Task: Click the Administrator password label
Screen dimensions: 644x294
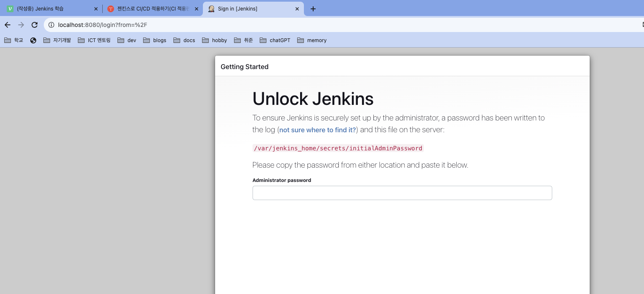Action: (x=282, y=180)
